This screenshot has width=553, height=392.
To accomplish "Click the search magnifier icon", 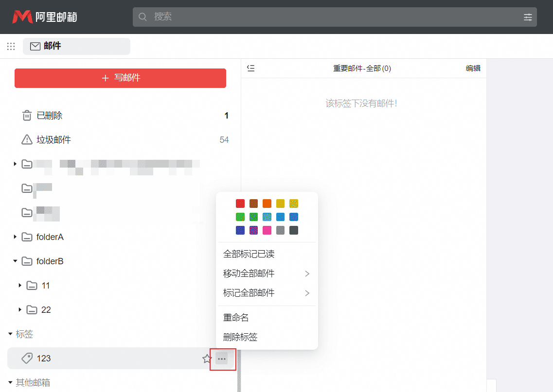I will pyautogui.click(x=143, y=17).
